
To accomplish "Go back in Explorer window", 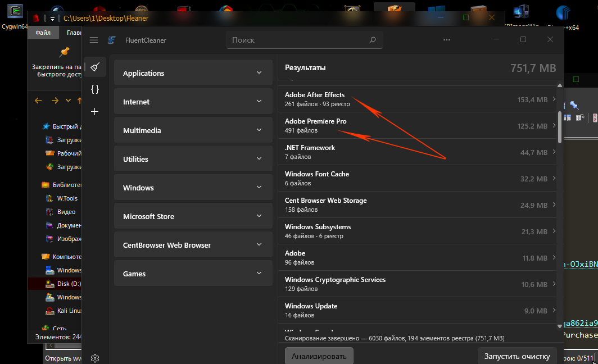I will tap(38, 101).
